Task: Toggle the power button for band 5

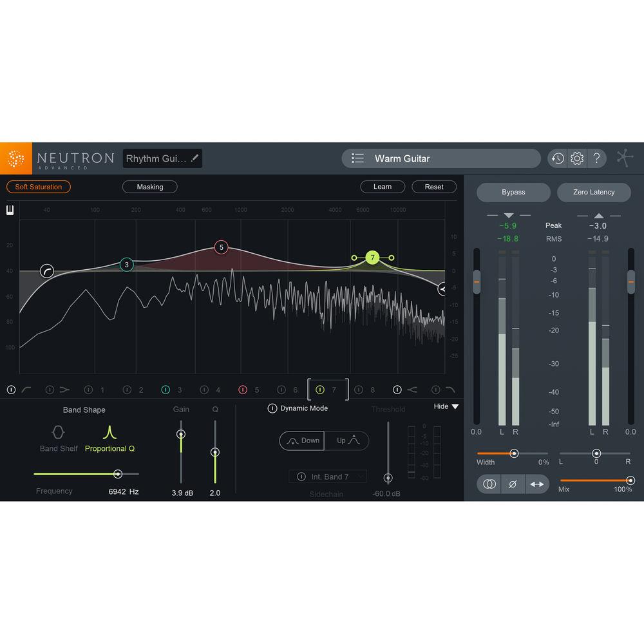Action: tap(243, 389)
